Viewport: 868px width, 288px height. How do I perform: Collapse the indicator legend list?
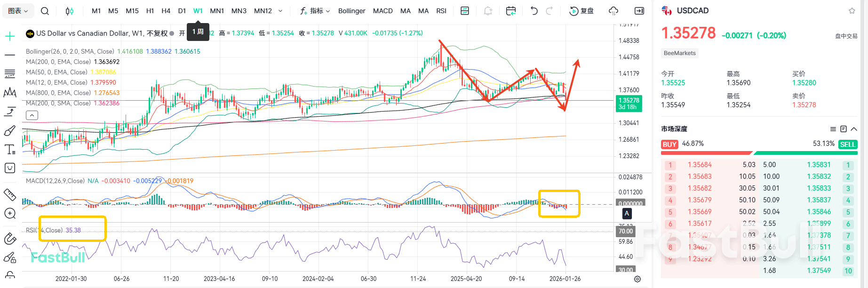pyautogui.click(x=32, y=115)
